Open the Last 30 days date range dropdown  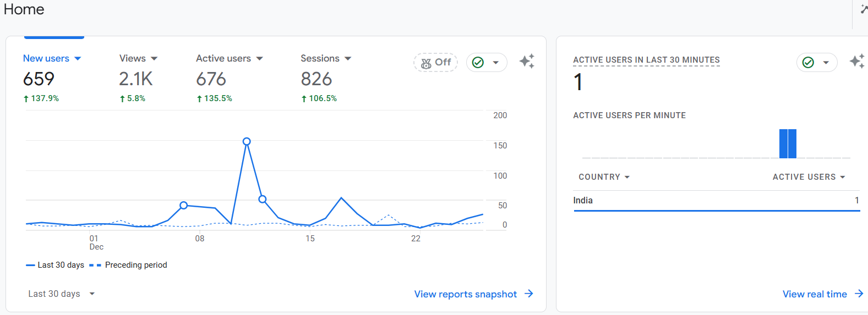point(61,294)
